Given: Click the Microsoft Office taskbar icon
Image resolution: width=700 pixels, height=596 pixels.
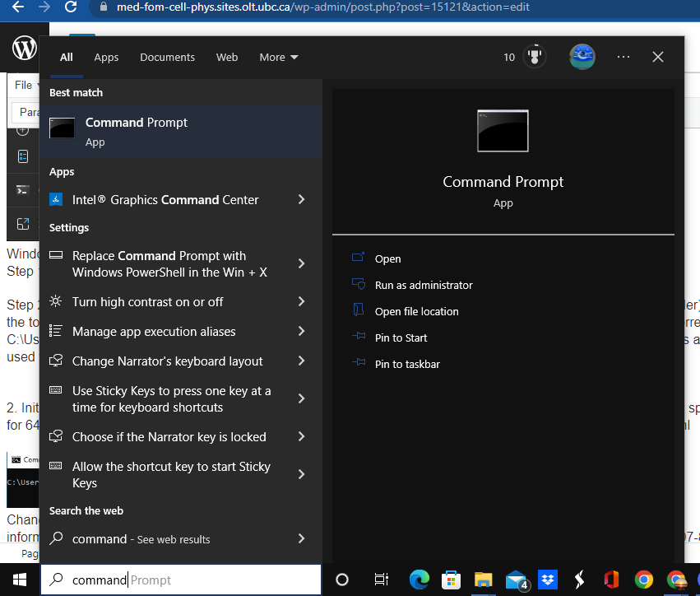Looking at the screenshot, I should pos(611,580).
